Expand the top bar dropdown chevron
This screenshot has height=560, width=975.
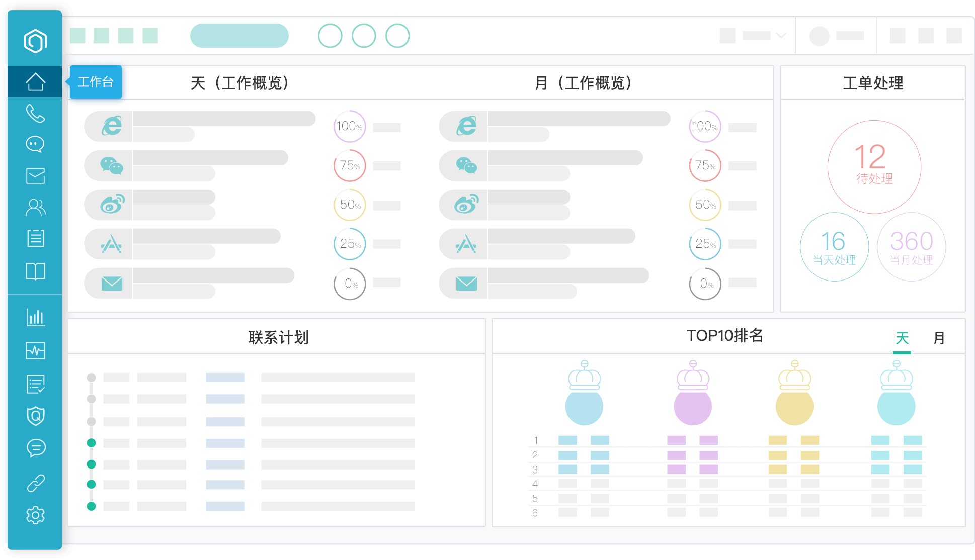pyautogui.click(x=781, y=36)
